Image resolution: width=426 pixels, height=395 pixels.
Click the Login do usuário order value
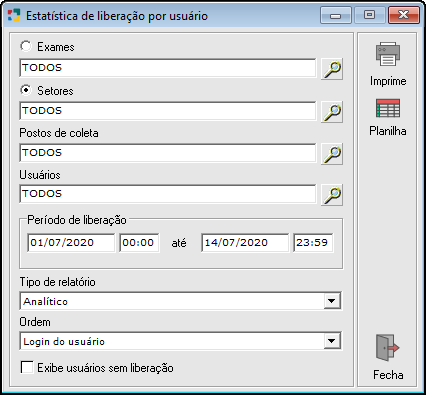(64, 342)
